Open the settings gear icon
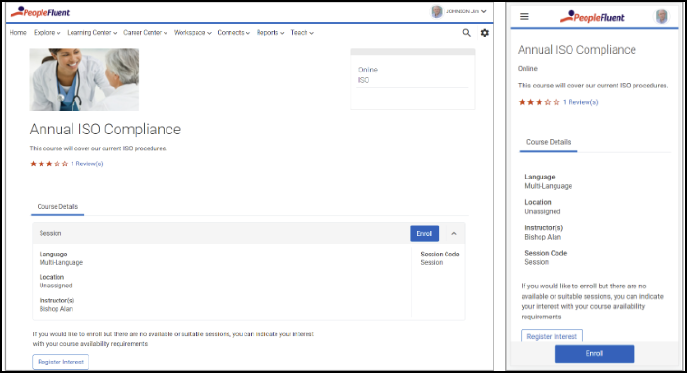The width and height of the screenshot is (687, 373). coord(485,32)
